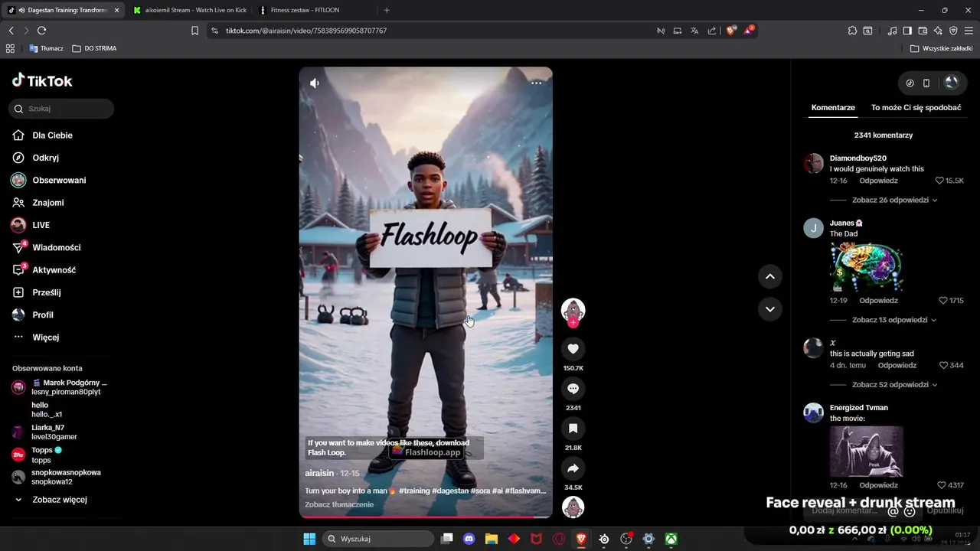
Task: Switch to To może Ci się spodobać tab
Action: [916, 108]
